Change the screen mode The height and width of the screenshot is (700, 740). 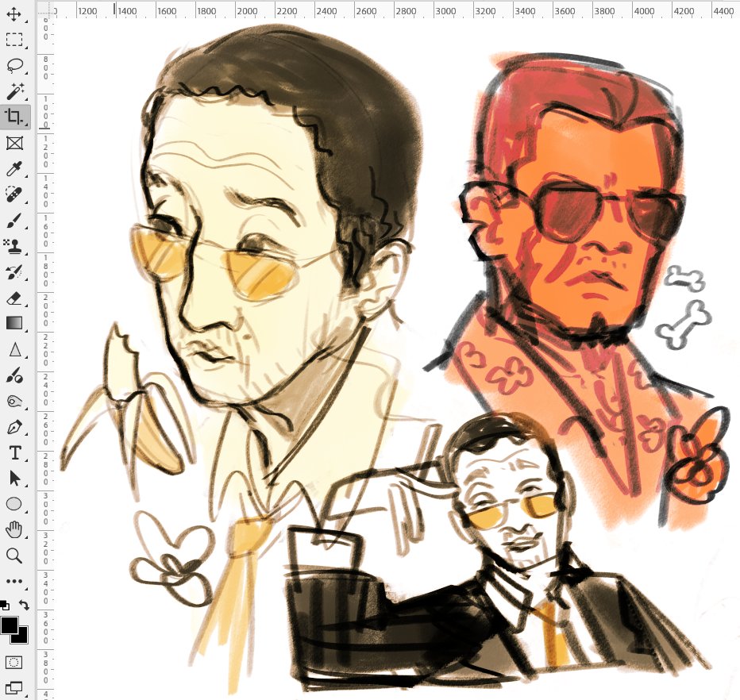coord(14,688)
